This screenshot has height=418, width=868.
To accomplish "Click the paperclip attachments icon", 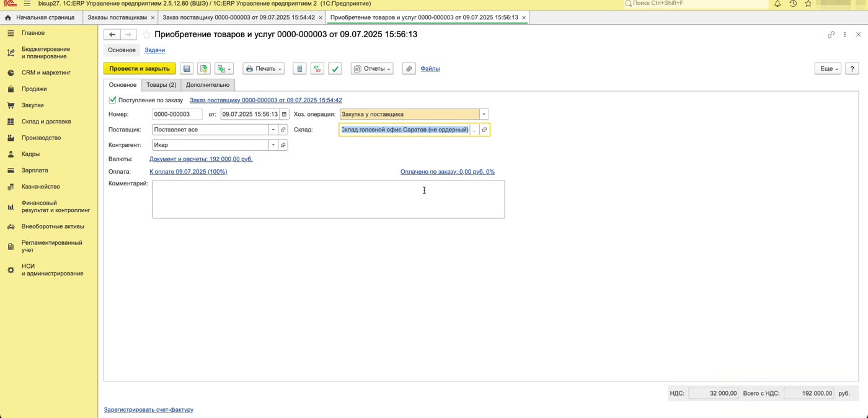I will [409, 69].
